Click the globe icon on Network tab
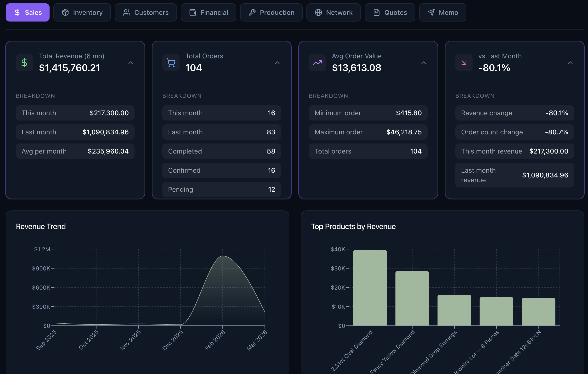This screenshot has height=374, width=588. pos(318,12)
